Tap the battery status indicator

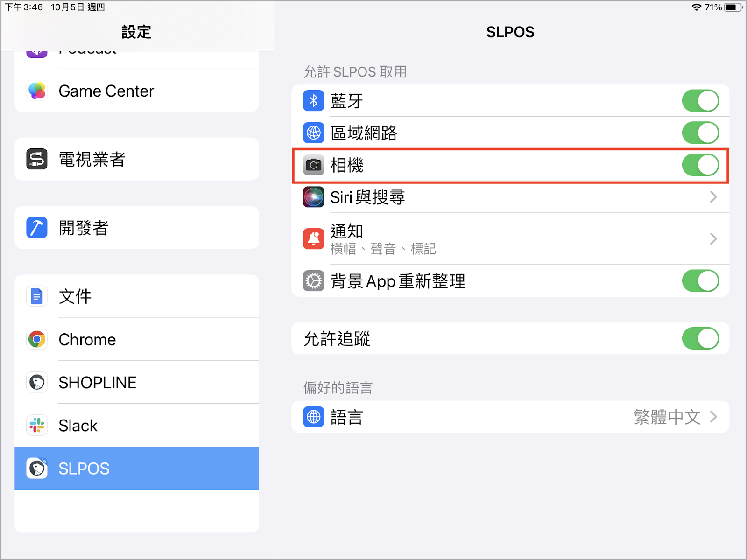pyautogui.click(x=733, y=7)
